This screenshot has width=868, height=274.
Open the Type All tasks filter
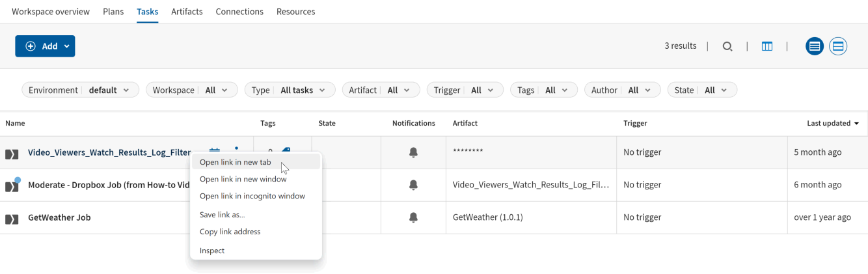290,90
